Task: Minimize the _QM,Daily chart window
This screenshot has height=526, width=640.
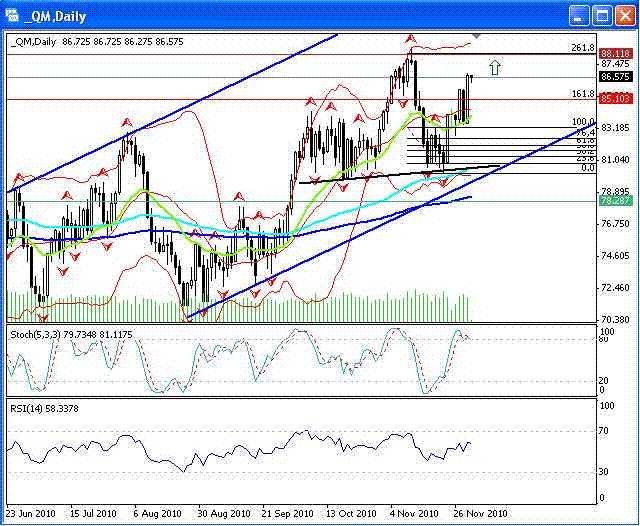Action: click(578, 16)
